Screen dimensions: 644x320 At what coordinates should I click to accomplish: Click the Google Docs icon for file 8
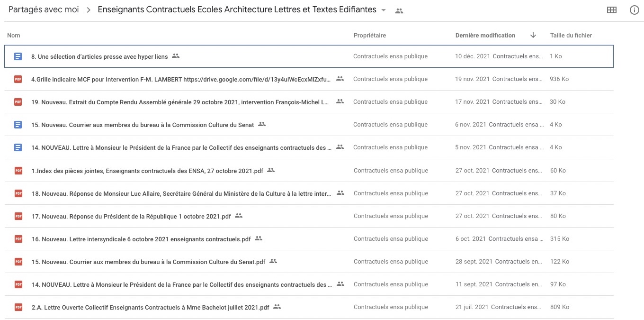[x=18, y=56]
